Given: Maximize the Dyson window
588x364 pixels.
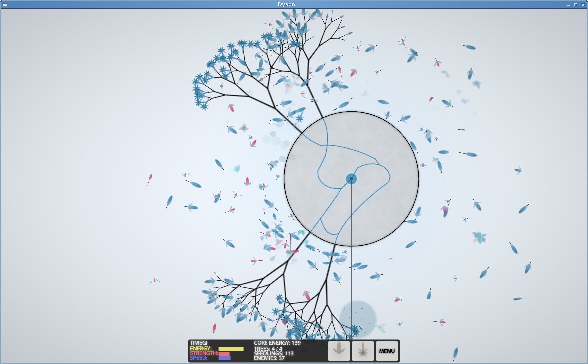Looking at the screenshot, I should [576, 5].
